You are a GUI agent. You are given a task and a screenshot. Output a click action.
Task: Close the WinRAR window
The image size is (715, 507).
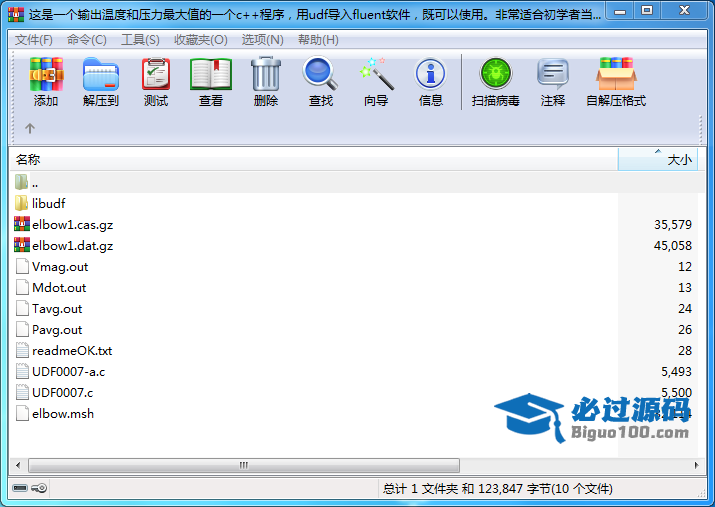(x=684, y=11)
